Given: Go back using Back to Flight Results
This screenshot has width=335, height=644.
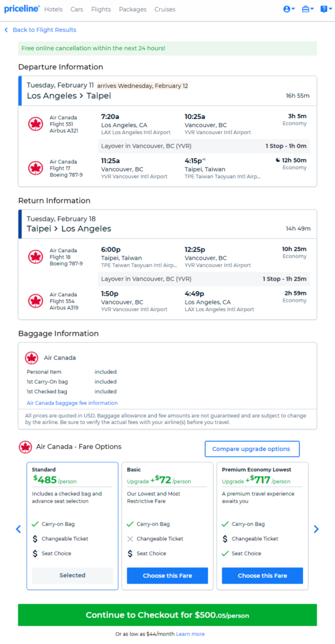Looking at the screenshot, I should click(x=40, y=30).
